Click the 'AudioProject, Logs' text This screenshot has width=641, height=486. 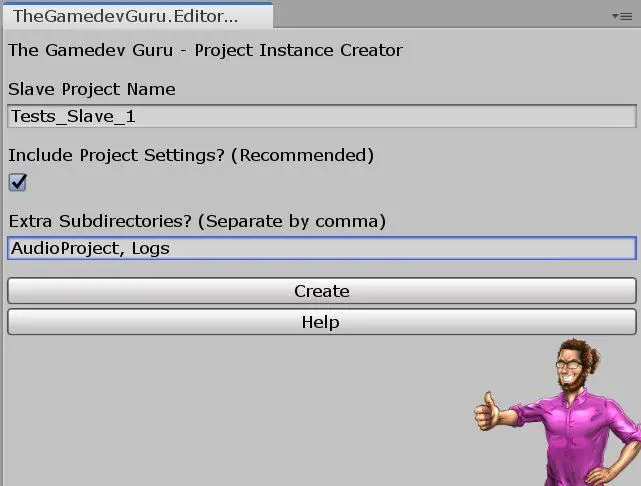pos(90,248)
